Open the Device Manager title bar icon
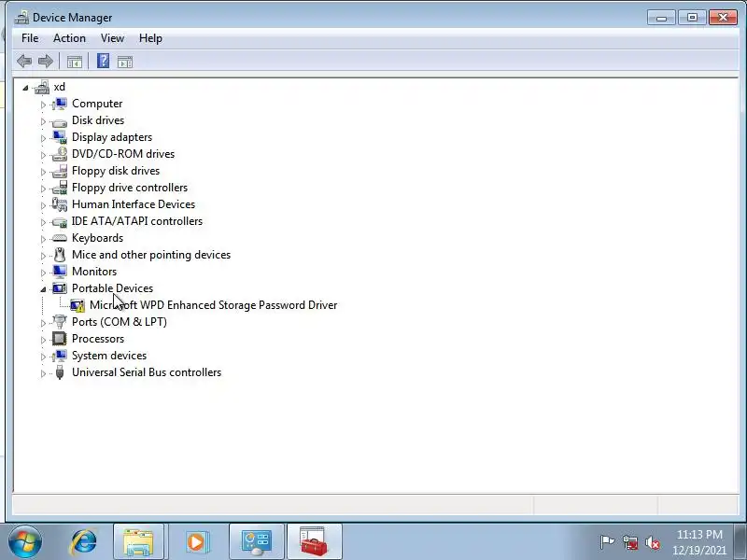This screenshot has width=747, height=560. (x=21, y=18)
